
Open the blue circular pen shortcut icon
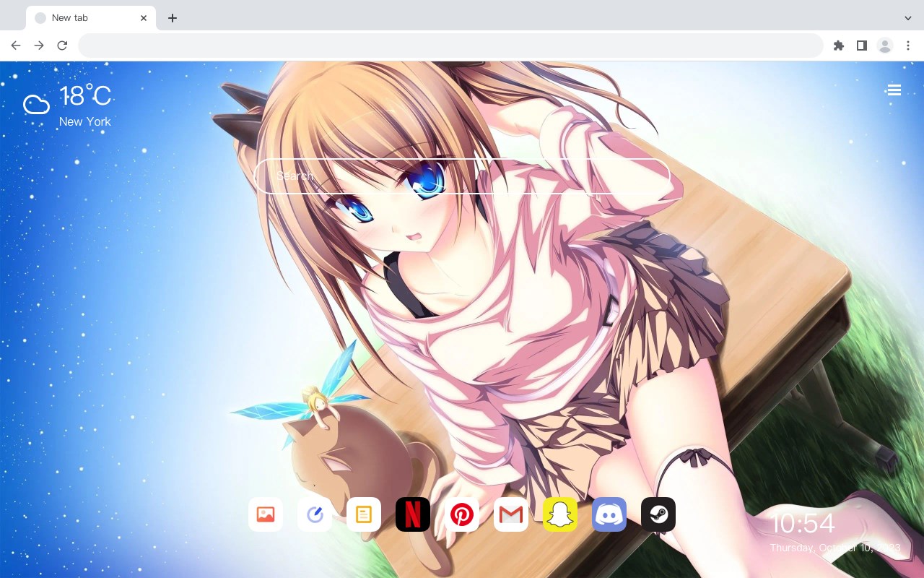click(x=315, y=514)
